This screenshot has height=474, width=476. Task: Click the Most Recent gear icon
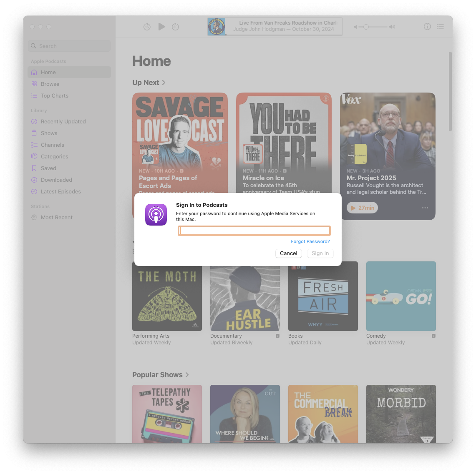[x=34, y=218]
